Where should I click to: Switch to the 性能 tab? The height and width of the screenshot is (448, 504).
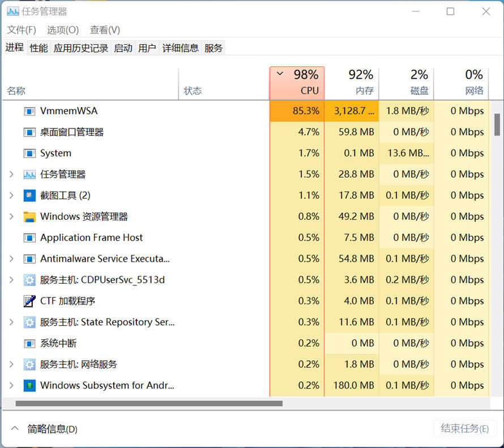[39, 48]
